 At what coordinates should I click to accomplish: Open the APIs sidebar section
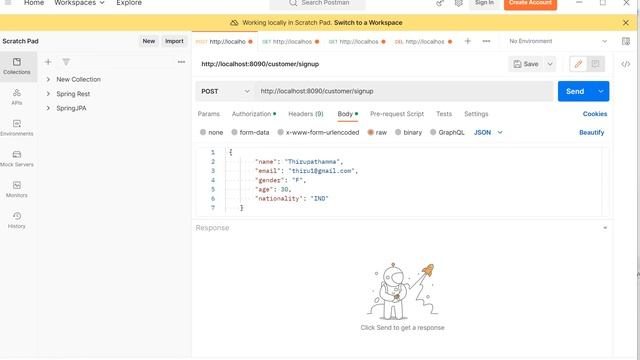pos(17,97)
